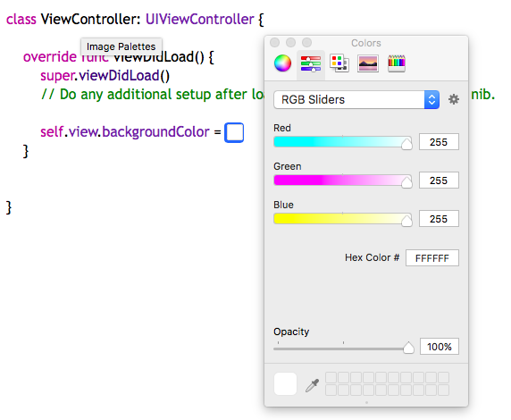Click the UIViewController class name
Viewport: 511px width, 420px height.
click(199, 20)
